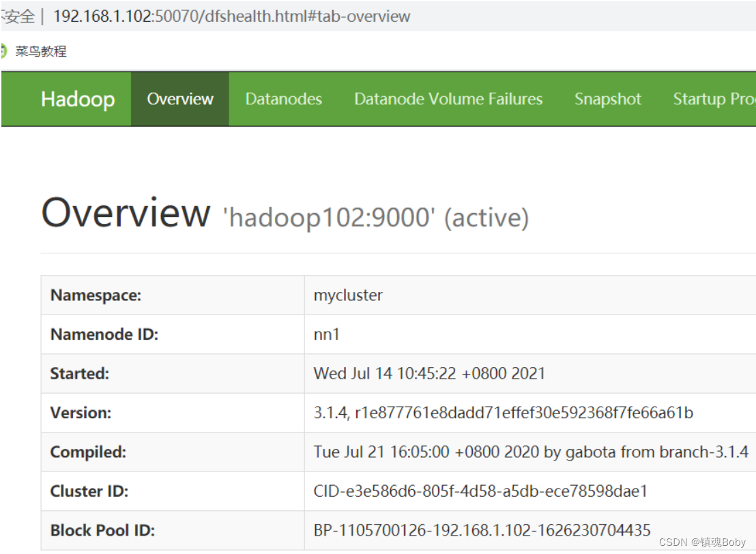Select the mycluster namespace value

point(348,295)
